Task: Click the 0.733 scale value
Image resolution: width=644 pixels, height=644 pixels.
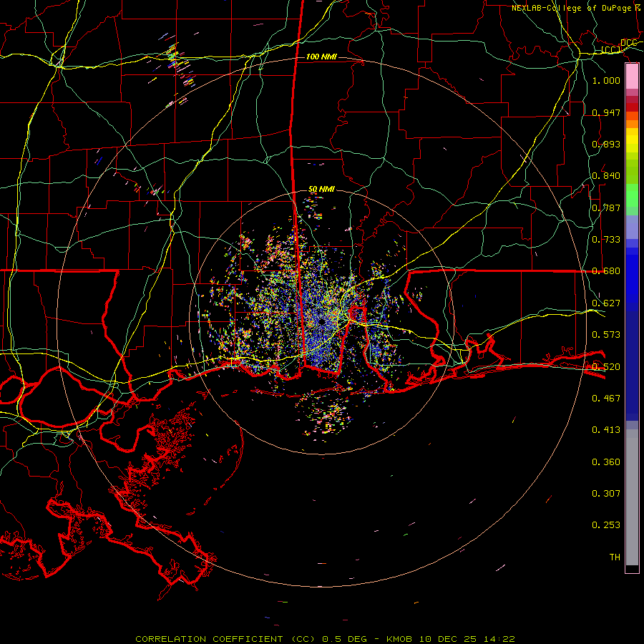Action: (606, 240)
